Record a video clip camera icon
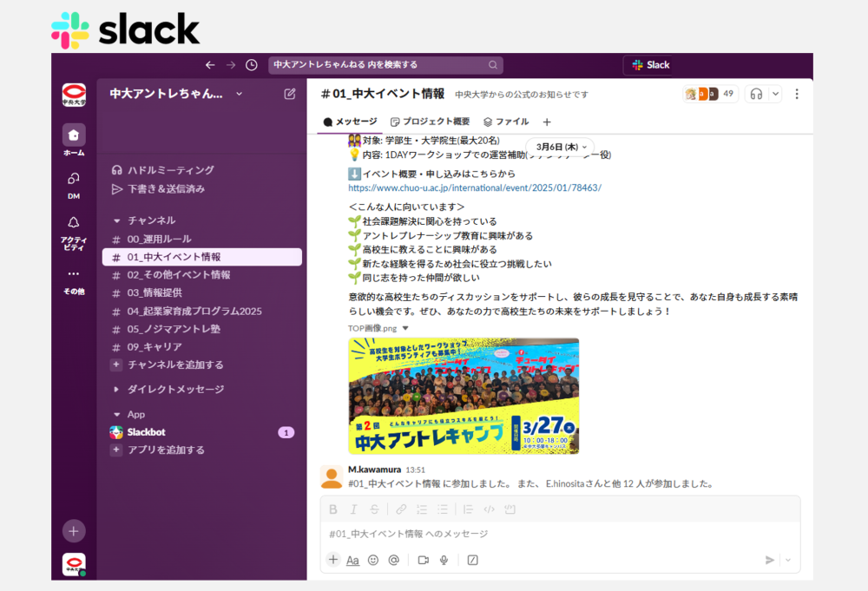868x591 pixels. point(424,560)
